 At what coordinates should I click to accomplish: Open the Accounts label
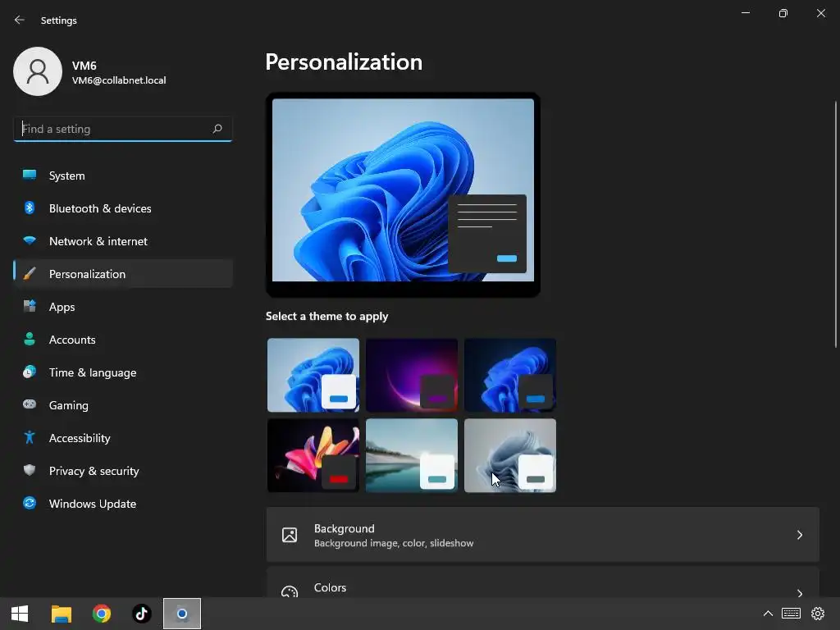click(72, 340)
